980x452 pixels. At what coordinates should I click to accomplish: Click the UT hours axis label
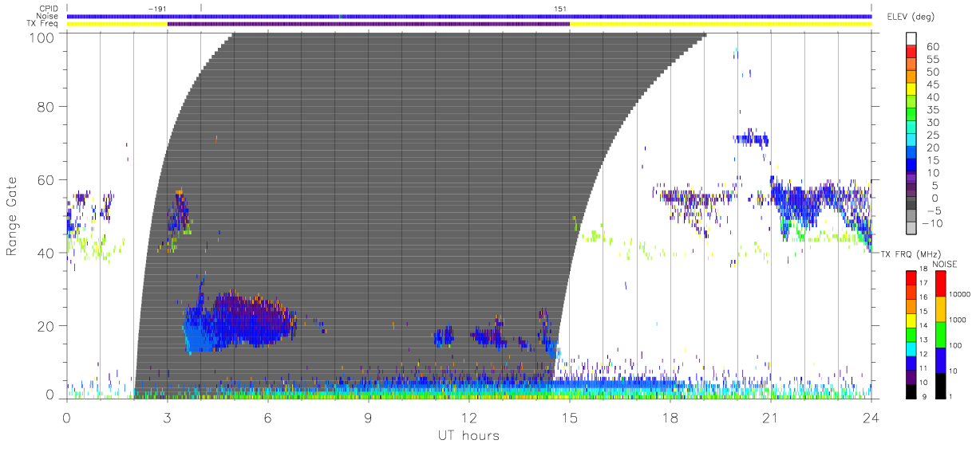click(x=468, y=435)
